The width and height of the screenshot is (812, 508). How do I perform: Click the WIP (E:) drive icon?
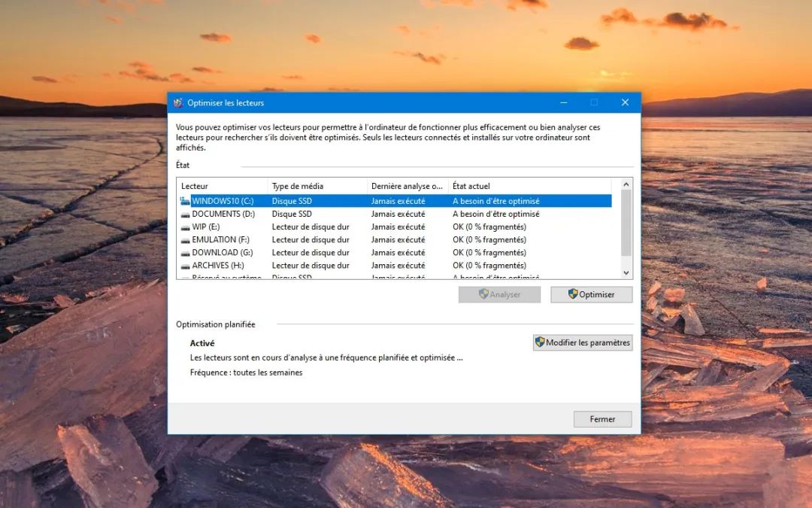pos(185,227)
